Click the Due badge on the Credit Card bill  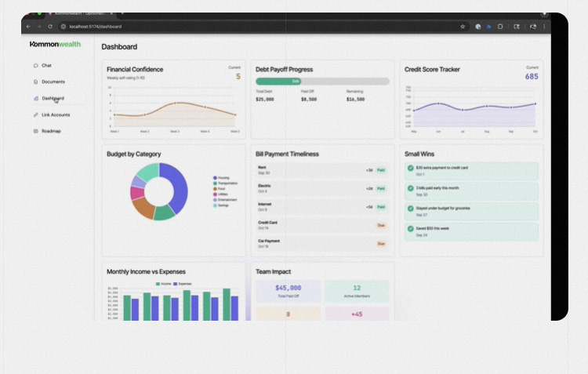pyautogui.click(x=381, y=225)
